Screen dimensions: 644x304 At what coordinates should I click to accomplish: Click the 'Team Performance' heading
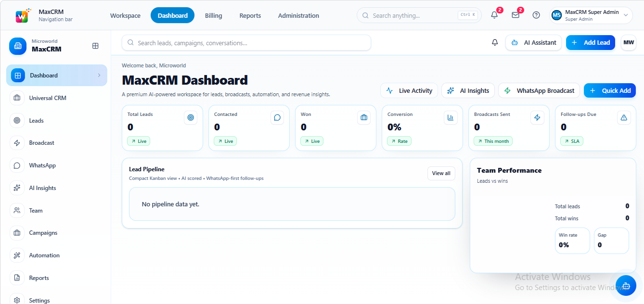509,170
